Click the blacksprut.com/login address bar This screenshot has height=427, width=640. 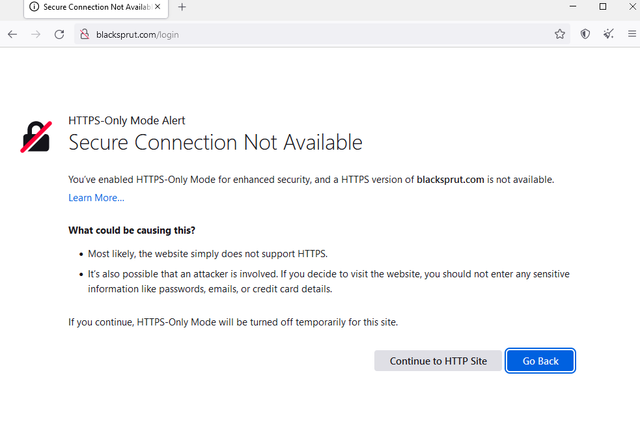[x=322, y=34]
